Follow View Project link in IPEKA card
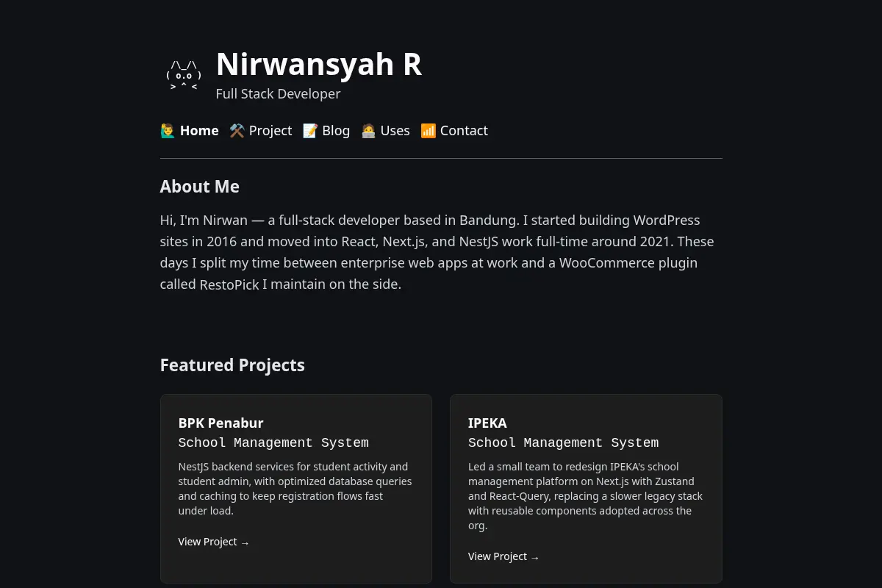 [503, 556]
